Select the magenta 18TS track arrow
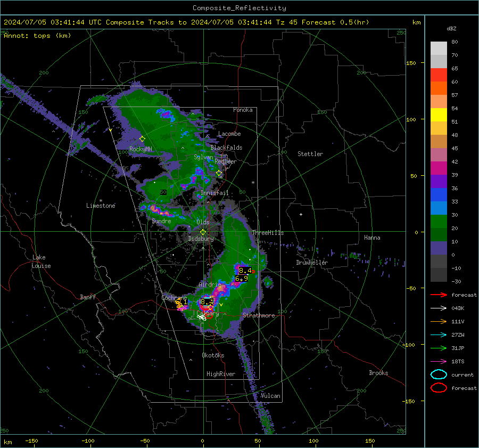 click(439, 362)
